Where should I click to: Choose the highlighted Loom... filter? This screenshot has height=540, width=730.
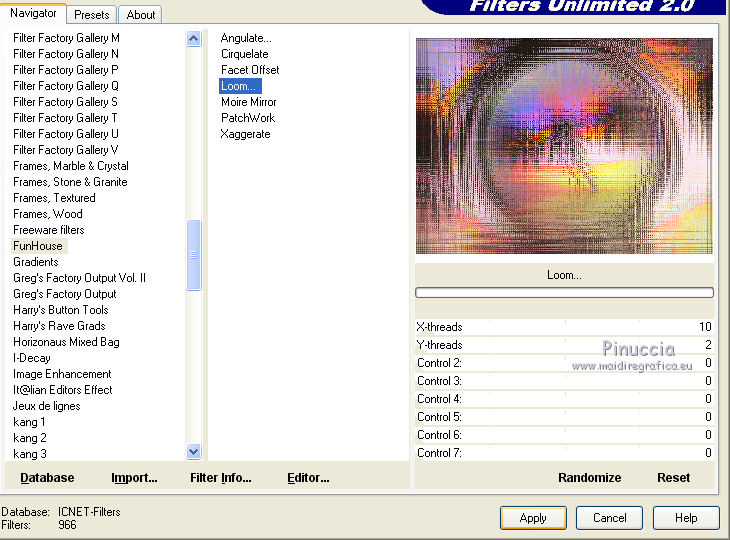pos(240,86)
